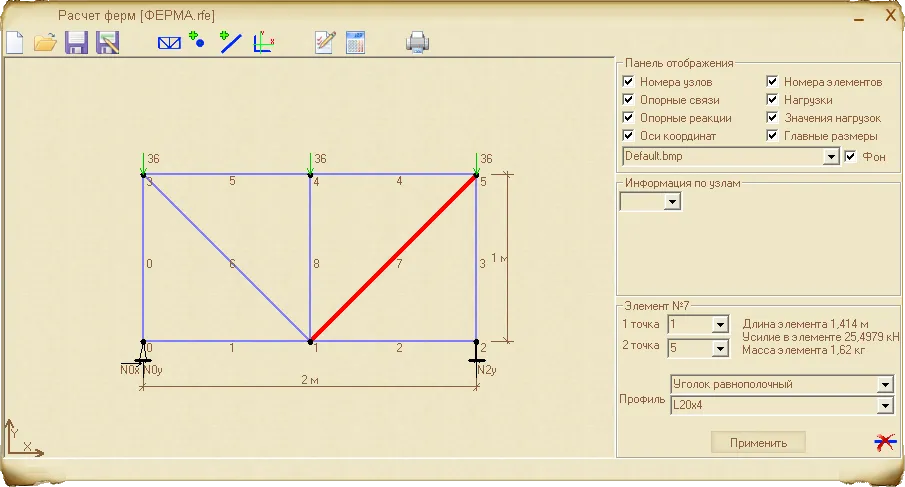Click node 3 at top left
This screenshot has height=487, width=905.
coord(143,174)
